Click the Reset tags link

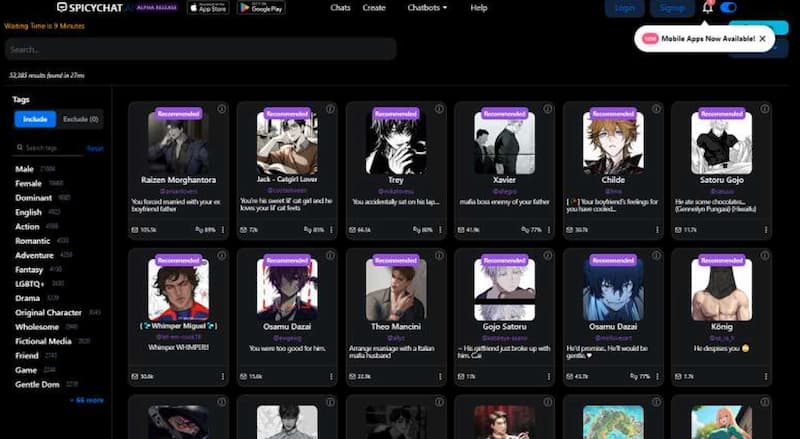pyautogui.click(x=95, y=149)
